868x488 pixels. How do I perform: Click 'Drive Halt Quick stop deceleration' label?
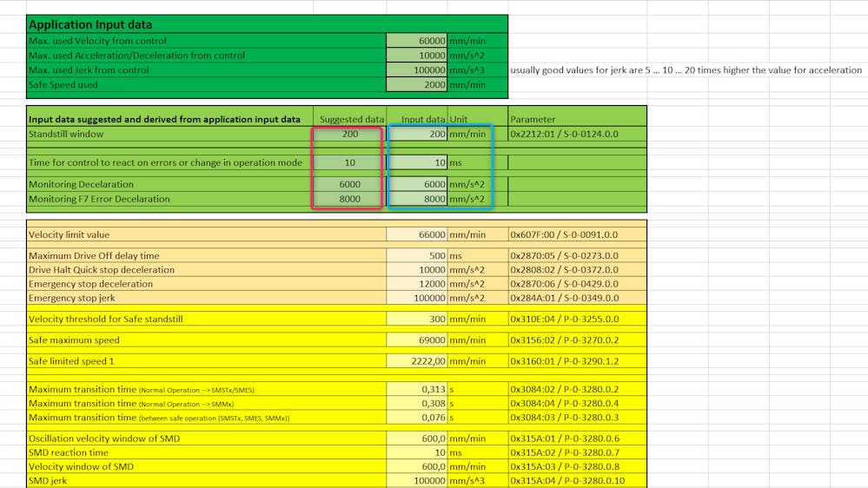(102, 270)
